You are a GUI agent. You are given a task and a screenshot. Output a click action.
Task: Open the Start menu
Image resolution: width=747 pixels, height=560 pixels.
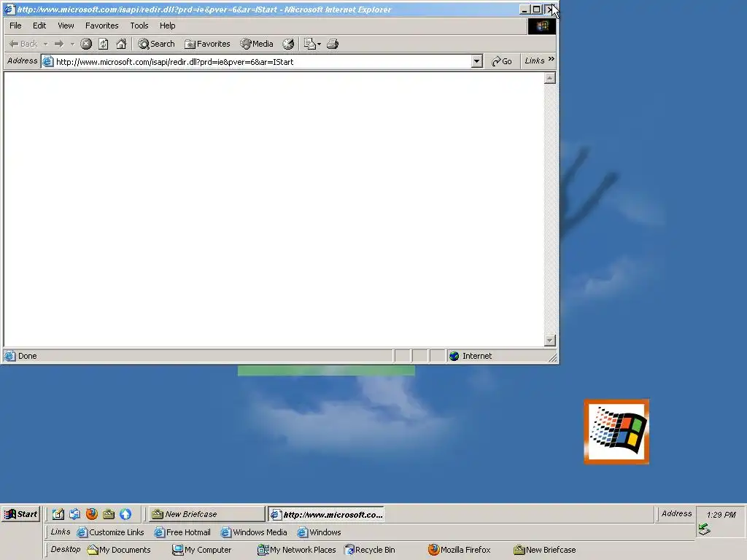pyautogui.click(x=20, y=514)
